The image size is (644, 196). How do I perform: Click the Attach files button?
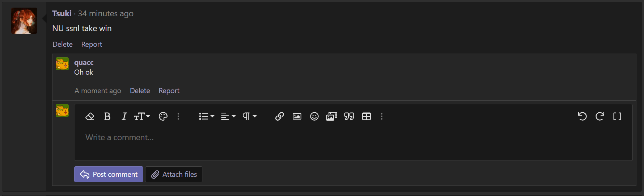[174, 174]
